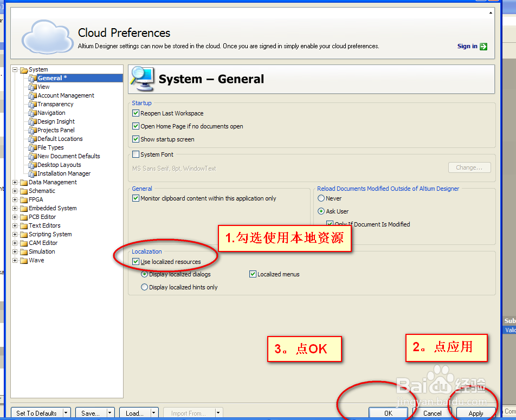Click the General page icon in tree
The image size is (516, 420).
(x=33, y=79)
